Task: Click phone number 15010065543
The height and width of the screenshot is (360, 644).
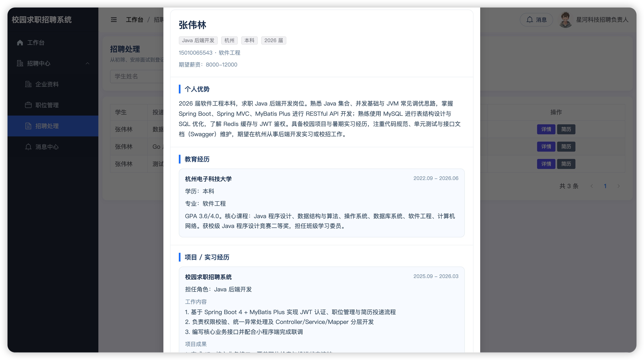Action: (195, 53)
